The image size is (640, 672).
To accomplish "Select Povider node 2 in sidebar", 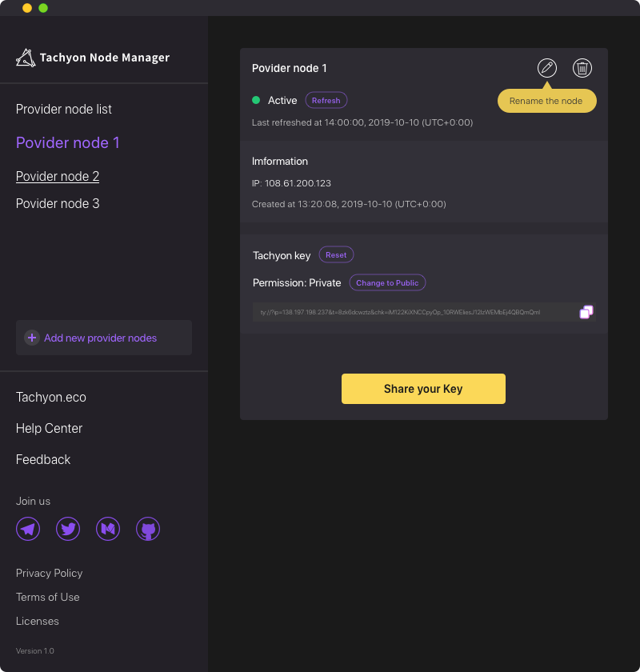I will tap(58, 176).
